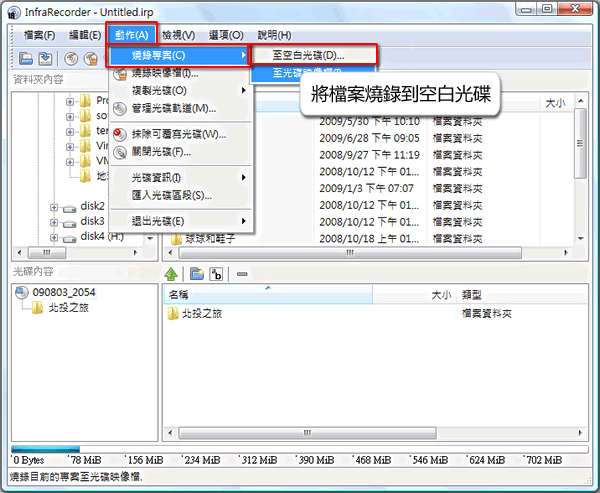Choose 燒錄映像檔(I)... menu item
600x493 pixels.
(x=181, y=73)
